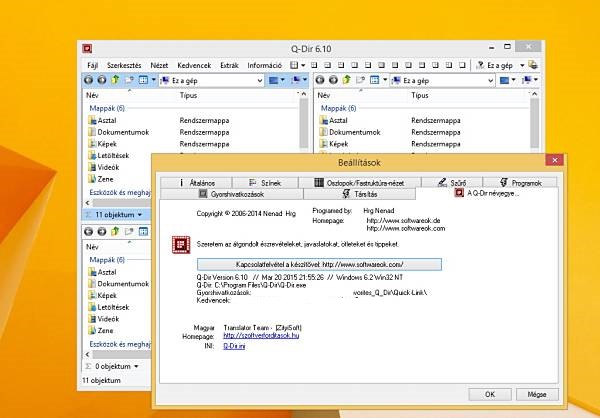Screen dimensions: 600x418
Task: Click the back arrow in the top-left pane
Action: (88, 80)
